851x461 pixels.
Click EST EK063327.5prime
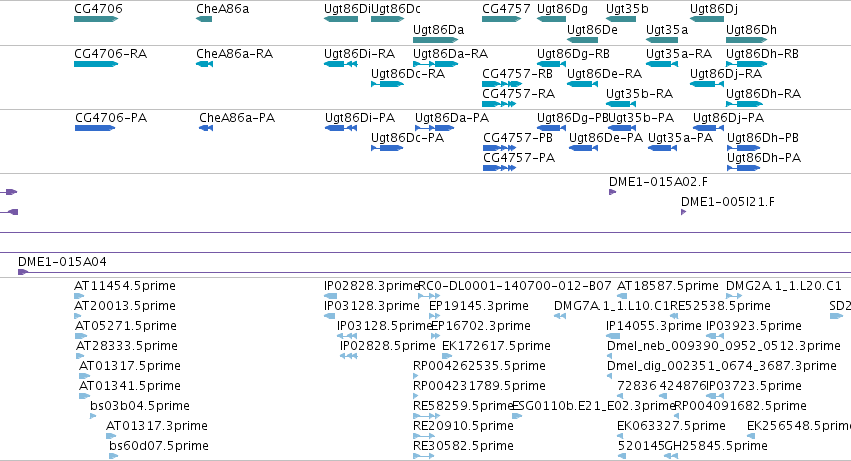(x=621, y=436)
